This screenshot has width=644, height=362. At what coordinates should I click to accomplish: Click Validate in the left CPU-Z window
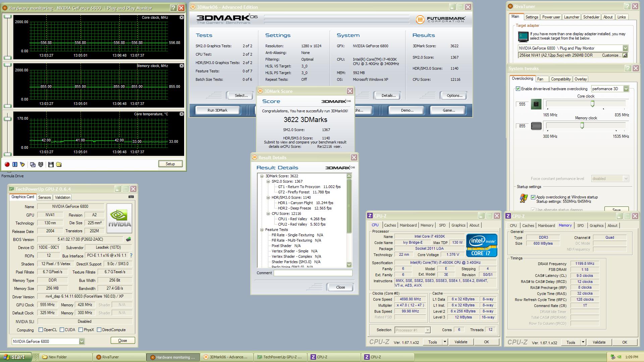tap(461, 342)
